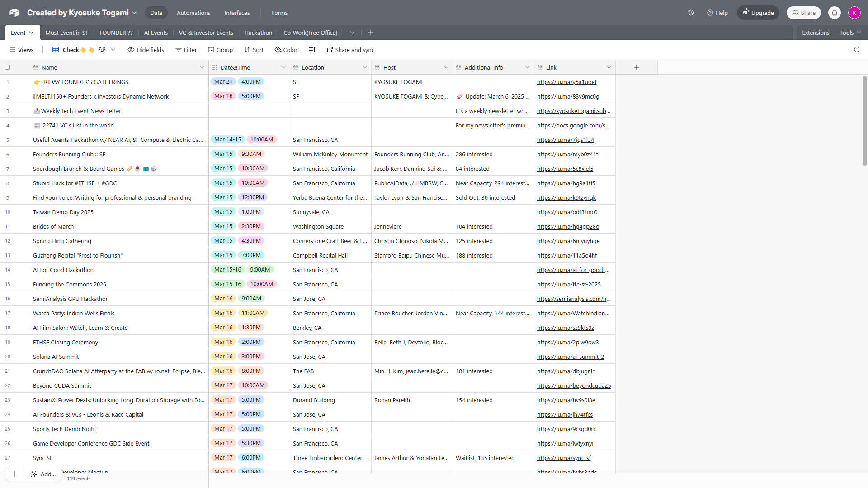The width and height of the screenshot is (868, 488).
Task: Open the Sort options
Action: tap(254, 50)
